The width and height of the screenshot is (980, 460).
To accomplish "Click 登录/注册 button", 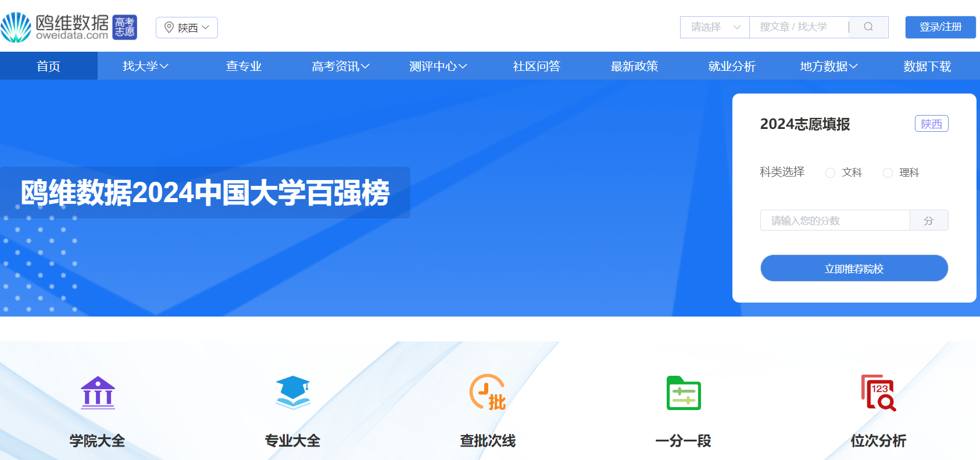I will 940,27.
